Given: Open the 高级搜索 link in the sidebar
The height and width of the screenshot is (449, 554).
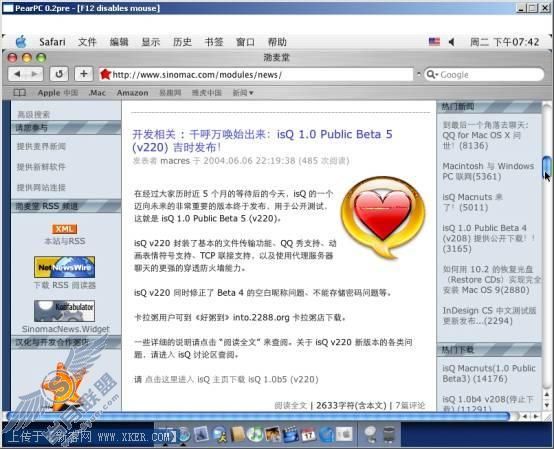Looking at the screenshot, I should click(34, 114).
